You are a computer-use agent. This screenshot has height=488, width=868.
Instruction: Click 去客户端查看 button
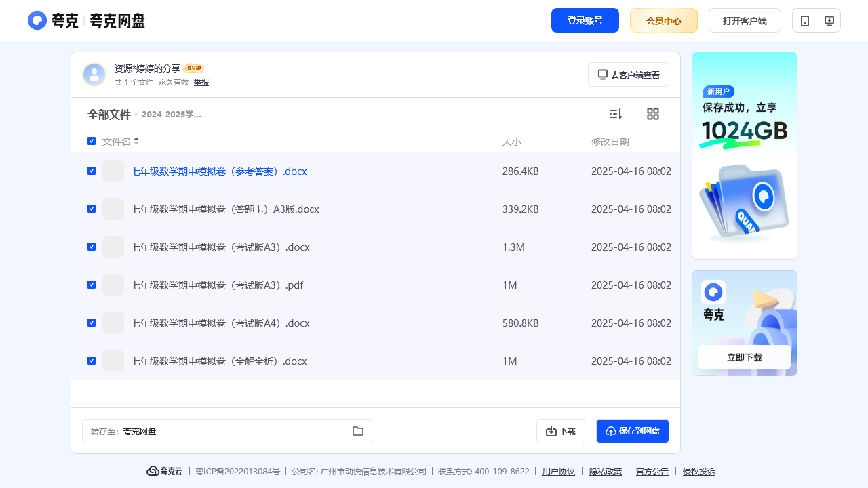(629, 75)
